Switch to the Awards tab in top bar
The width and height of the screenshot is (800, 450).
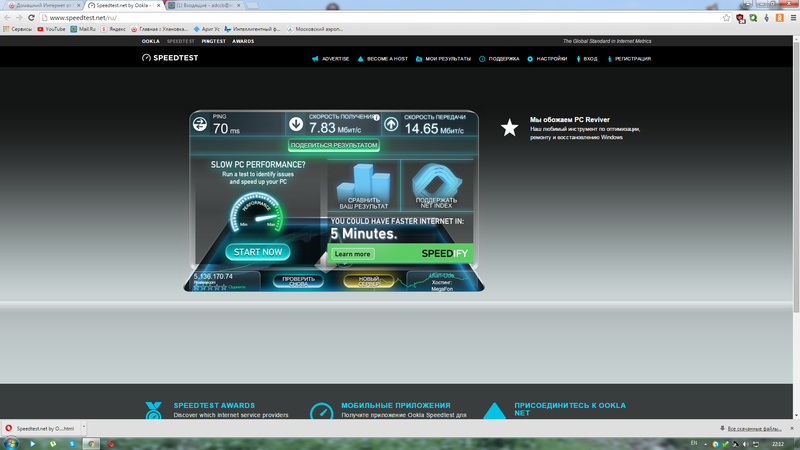point(243,41)
